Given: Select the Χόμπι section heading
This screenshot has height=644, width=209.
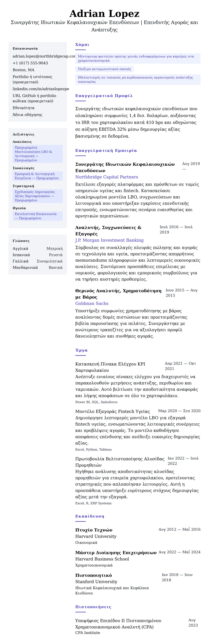Looking at the screenshot, I should tap(82, 44).
